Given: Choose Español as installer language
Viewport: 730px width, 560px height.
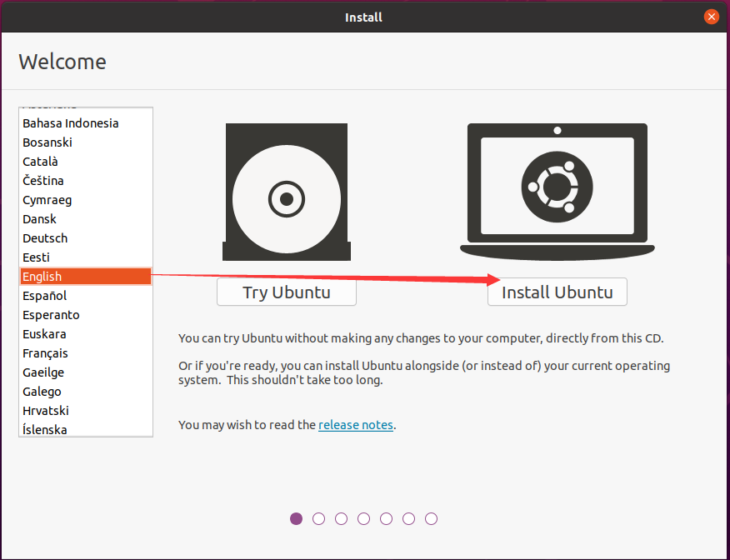Looking at the screenshot, I should (86, 296).
